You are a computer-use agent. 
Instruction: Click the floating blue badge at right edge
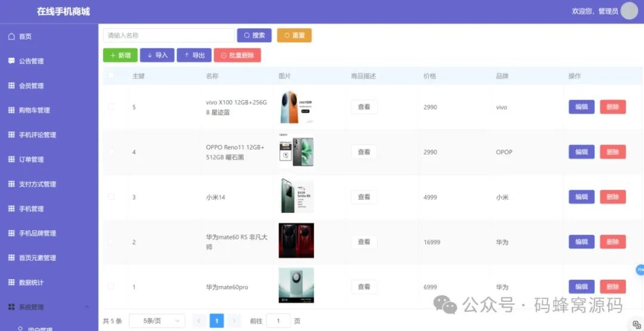point(640,270)
